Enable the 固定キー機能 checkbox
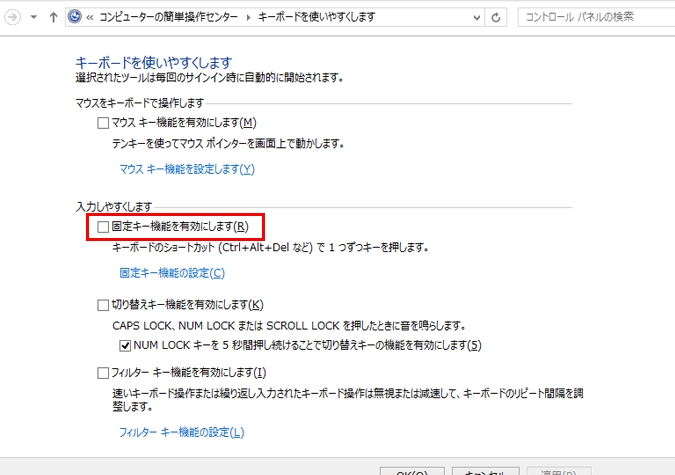This screenshot has height=475, width=675. tap(103, 227)
